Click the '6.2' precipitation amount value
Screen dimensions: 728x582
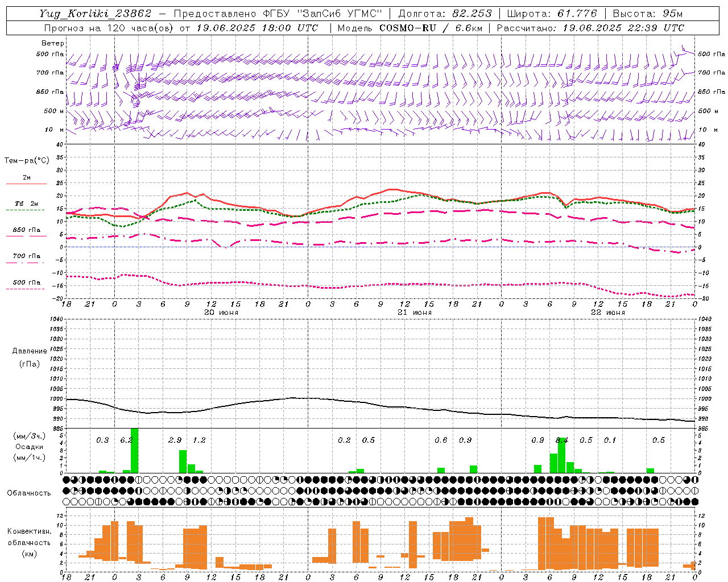pyautogui.click(x=126, y=440)
